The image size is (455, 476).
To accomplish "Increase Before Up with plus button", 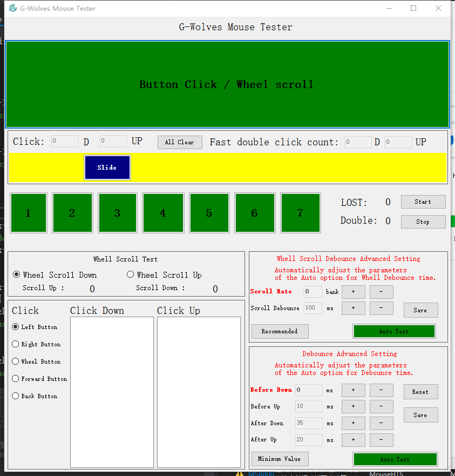I will tap(354, 406).
